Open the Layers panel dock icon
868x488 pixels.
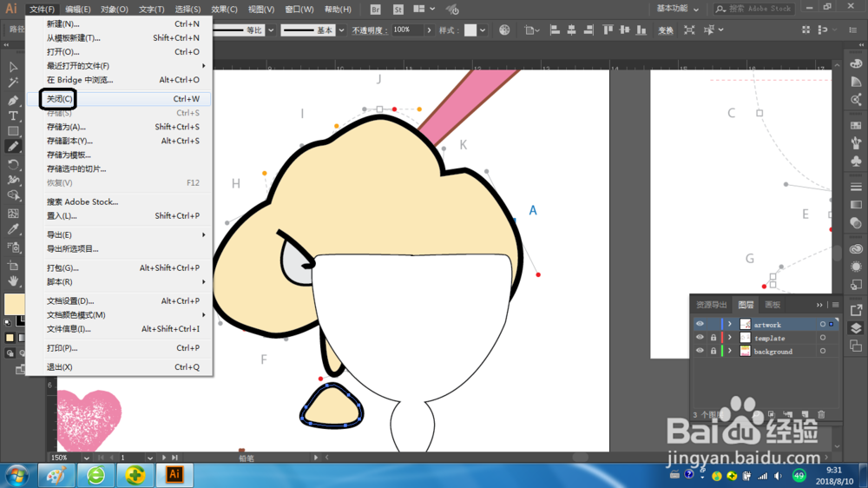coord(856,328)
